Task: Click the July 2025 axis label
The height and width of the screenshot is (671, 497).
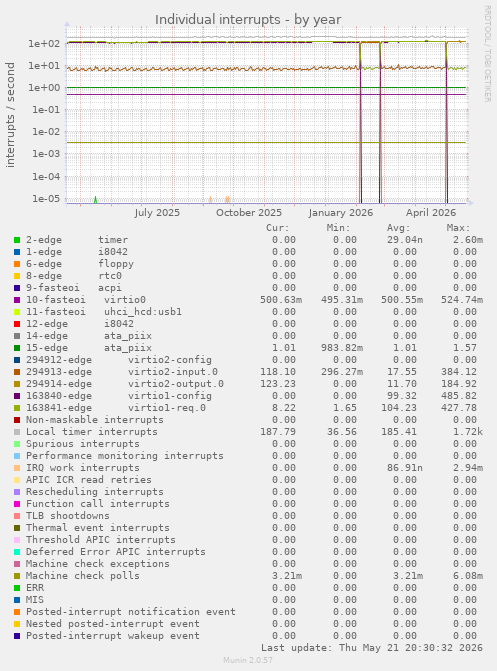Action: coord(157,213)
